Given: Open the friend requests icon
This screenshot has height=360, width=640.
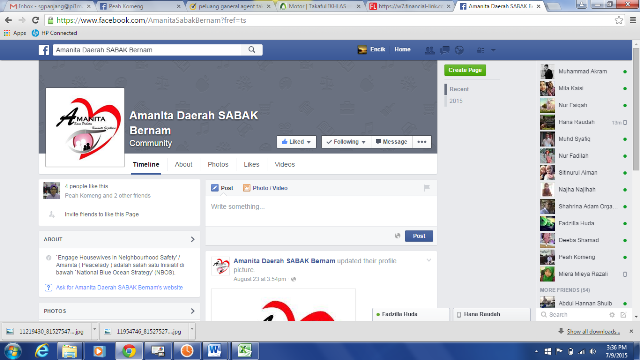Looking at the screenshot, I should [x=429, y=50].
